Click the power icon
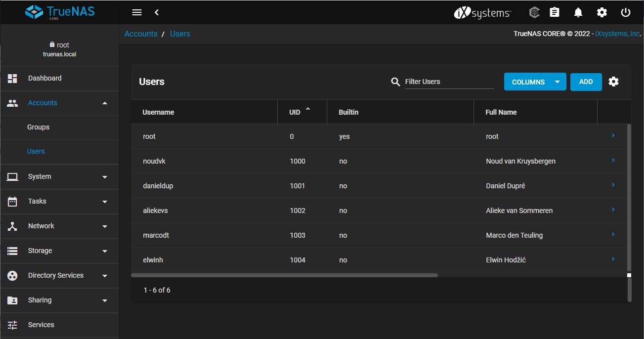The image size is (644, 339). [626, 12]
